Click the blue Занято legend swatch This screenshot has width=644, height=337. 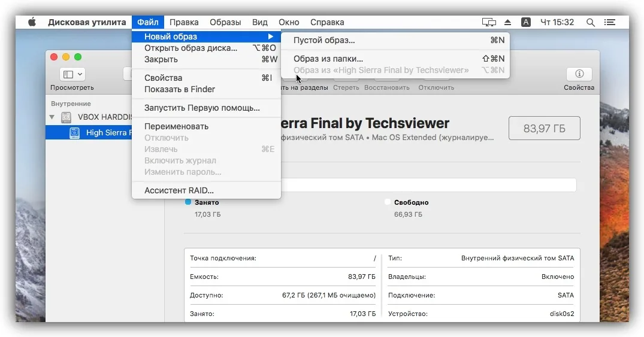click(x=188, y=202)
